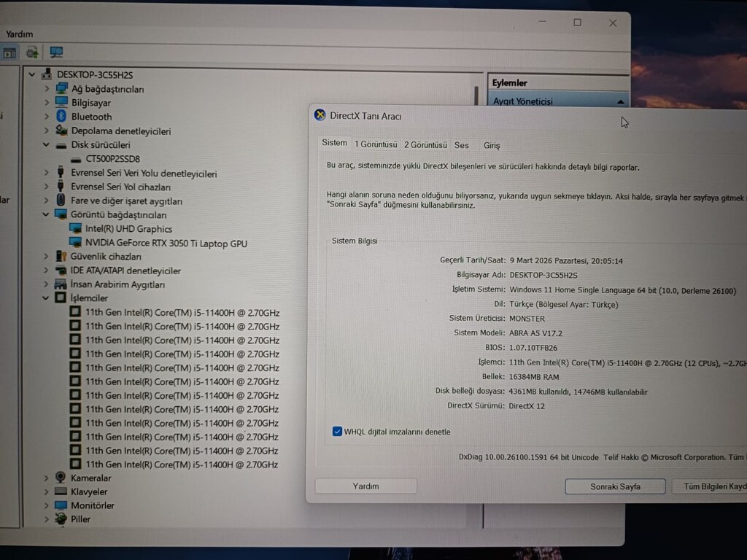This screenshot has width=747, height=560.
Task: Open the Ses tab
Action: point(461,145)
